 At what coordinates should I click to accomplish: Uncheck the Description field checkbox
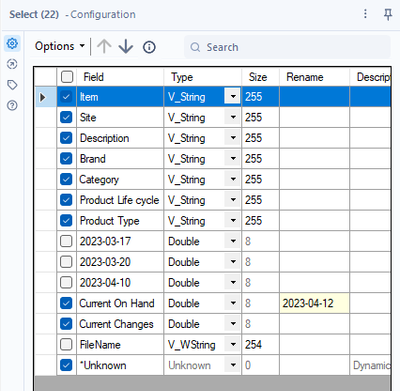(66, 138)
